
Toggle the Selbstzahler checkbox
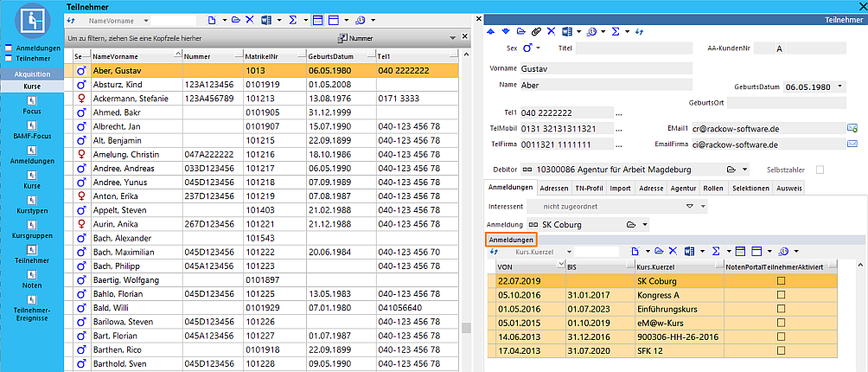(x=820, y=170)
